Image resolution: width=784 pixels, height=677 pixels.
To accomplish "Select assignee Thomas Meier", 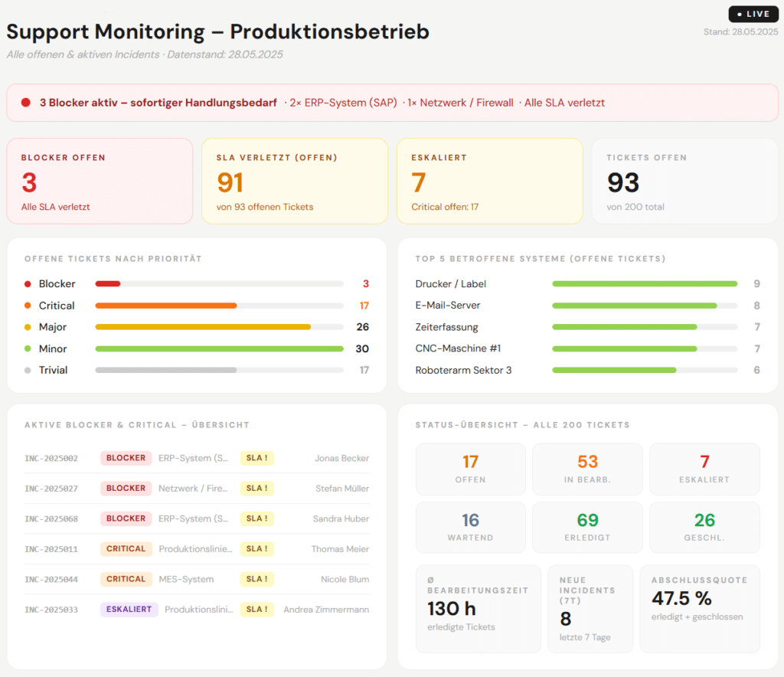I will pos(341,549).
